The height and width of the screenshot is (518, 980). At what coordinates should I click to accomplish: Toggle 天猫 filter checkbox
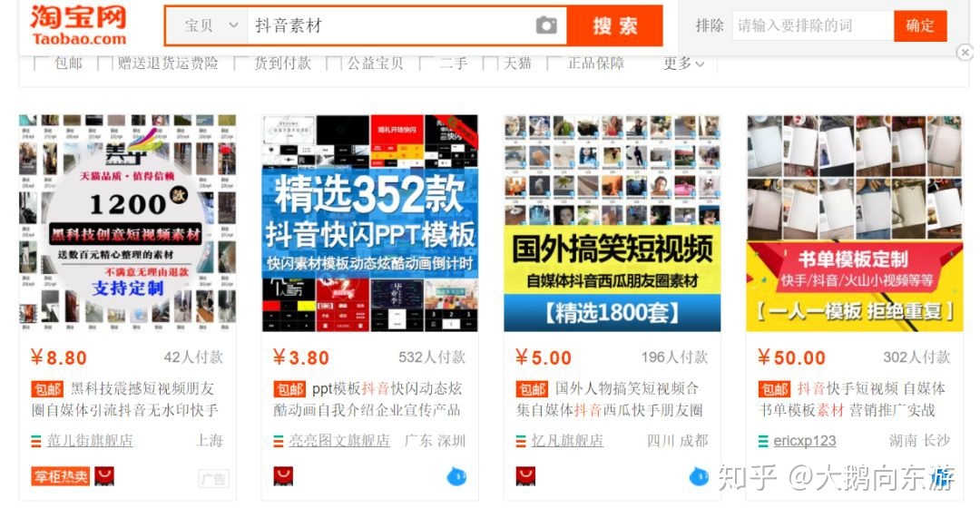(x=491, y=64)
